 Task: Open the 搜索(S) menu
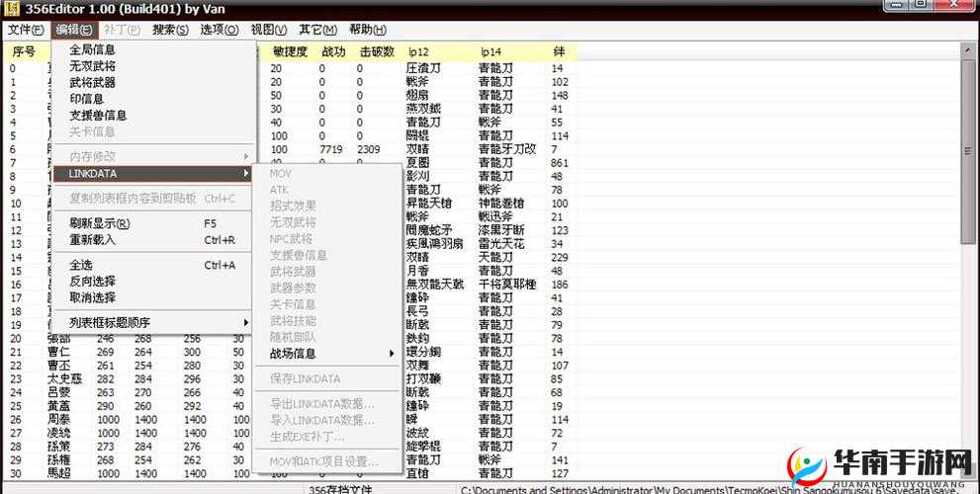point(171,30)
